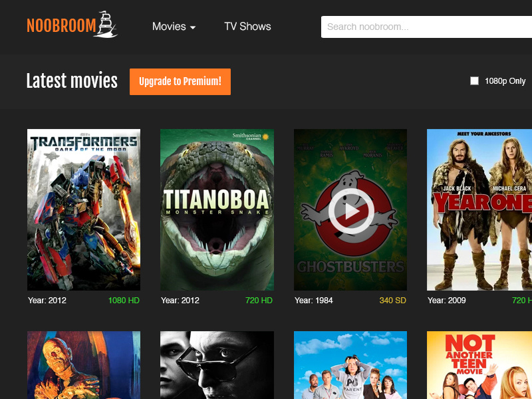This screenshot has width=532, height=399.
Task: Play Ghostbusters using the play icon
Action: pos(351,211)
